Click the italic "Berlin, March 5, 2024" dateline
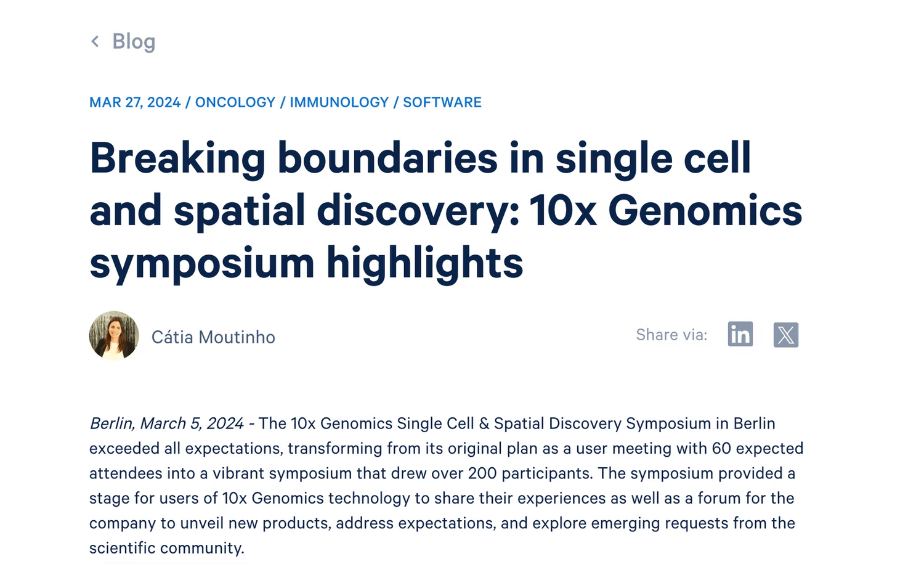This screenshot has width=924, height=564. coord(166,423)
